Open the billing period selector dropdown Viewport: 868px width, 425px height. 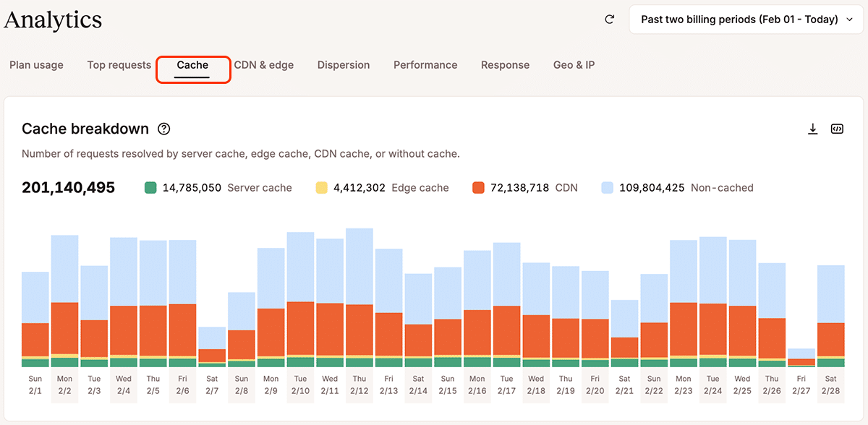click(x=746, y=20)
